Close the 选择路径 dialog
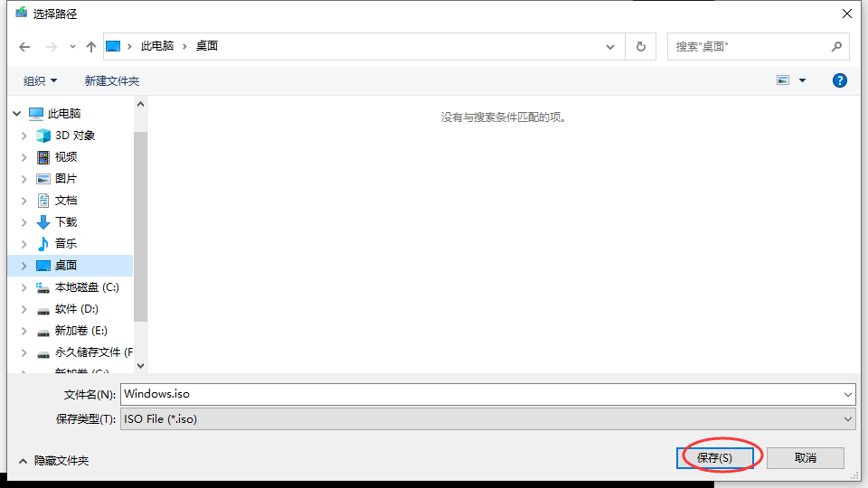 point(847,14)
